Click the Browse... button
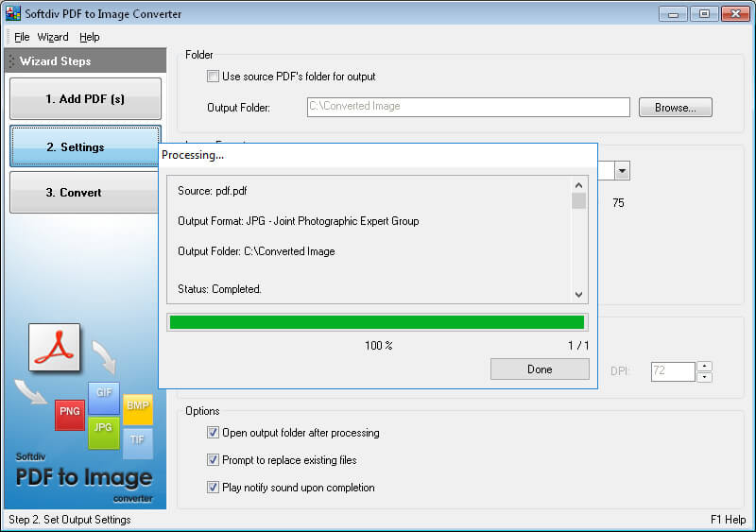This screenshot has height=532, width=756. click(x=675, y=108)
